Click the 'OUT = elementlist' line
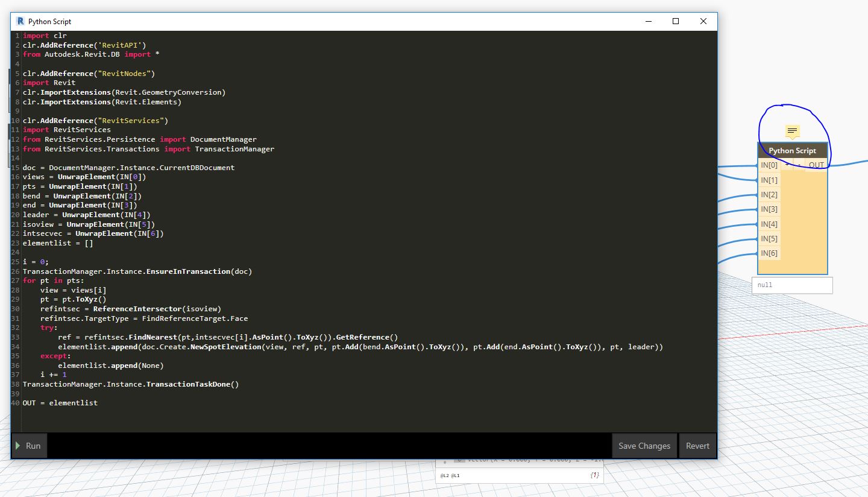 point(60,403)
